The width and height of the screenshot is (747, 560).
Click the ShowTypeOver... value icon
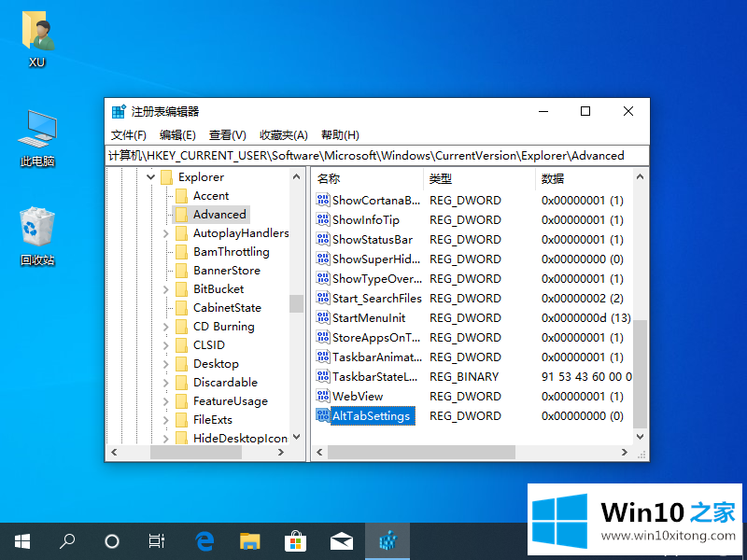(x=322, y=278)
